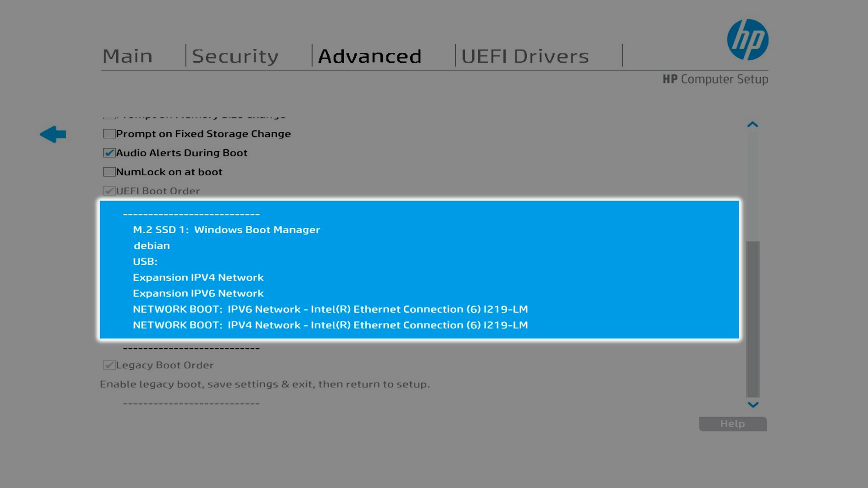Choose the USB: boot entry
The image size is (868, 488).
coord(145,262)
